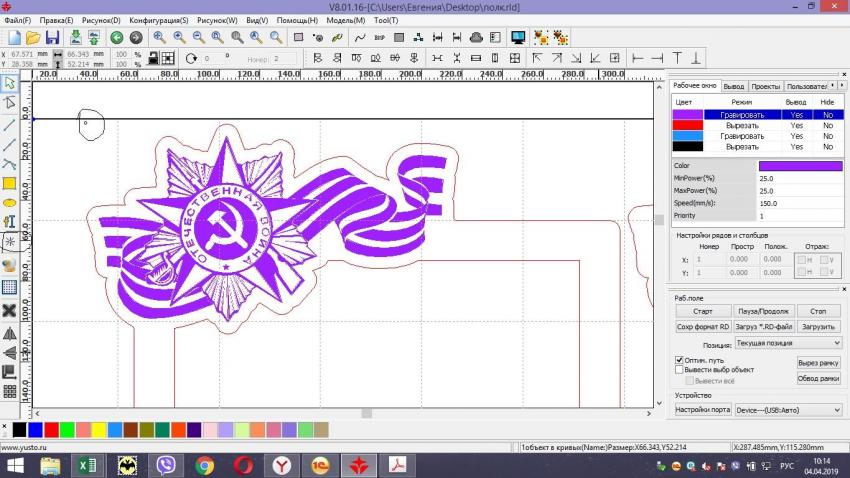Click the Save file icon
The height and width of the screenshot is (478, 850).
coord(51,37)
